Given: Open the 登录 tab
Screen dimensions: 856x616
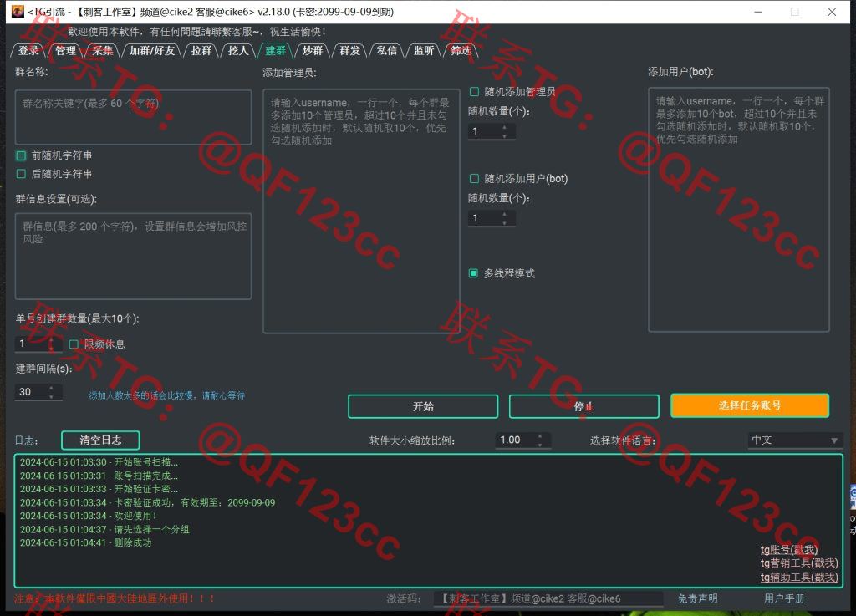Looking at the screenshot, I should pyautogui.click(x=28, y=51).
